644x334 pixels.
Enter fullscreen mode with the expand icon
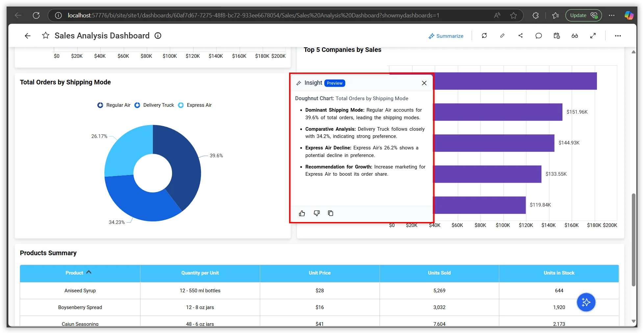(593, 36)
